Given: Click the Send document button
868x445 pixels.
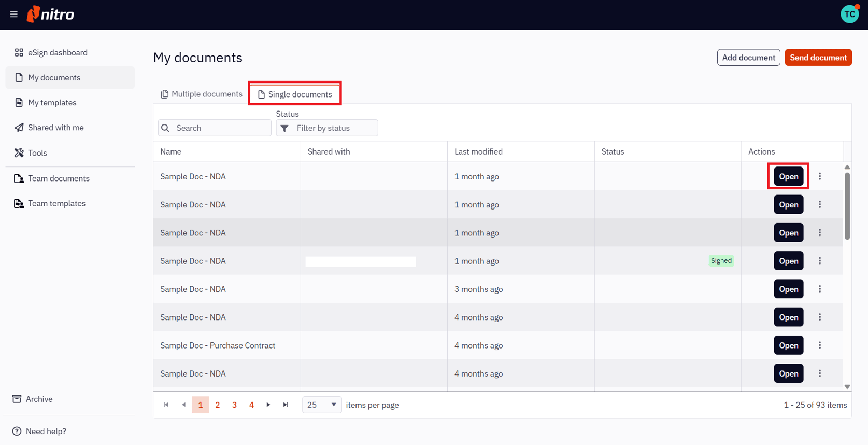Looking at the screenshot, I should tap(818, 58).
